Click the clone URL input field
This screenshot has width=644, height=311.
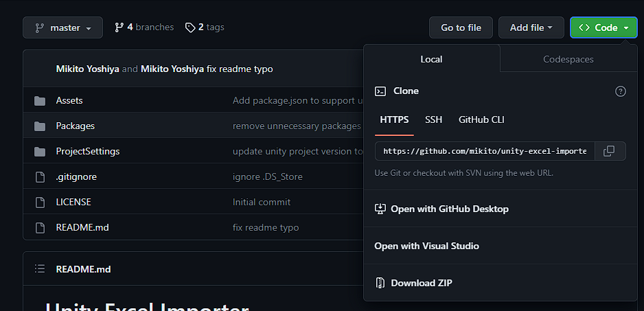[485, 151]
